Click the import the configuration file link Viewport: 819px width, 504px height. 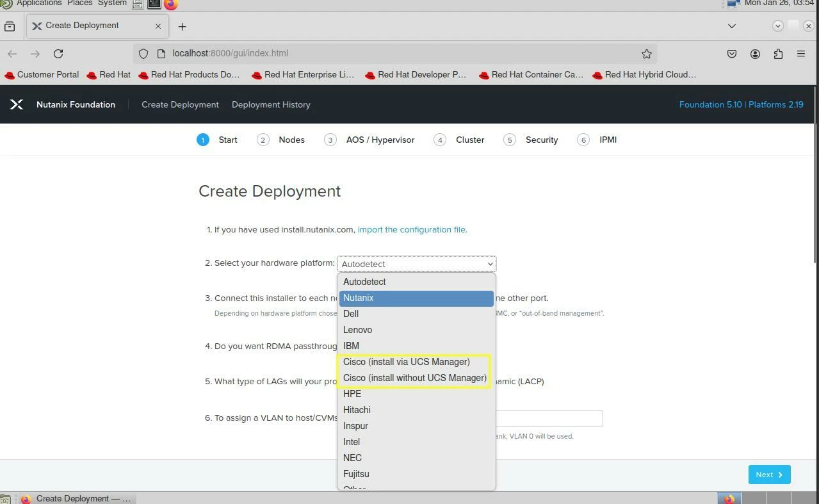click(x=412, y=229)
